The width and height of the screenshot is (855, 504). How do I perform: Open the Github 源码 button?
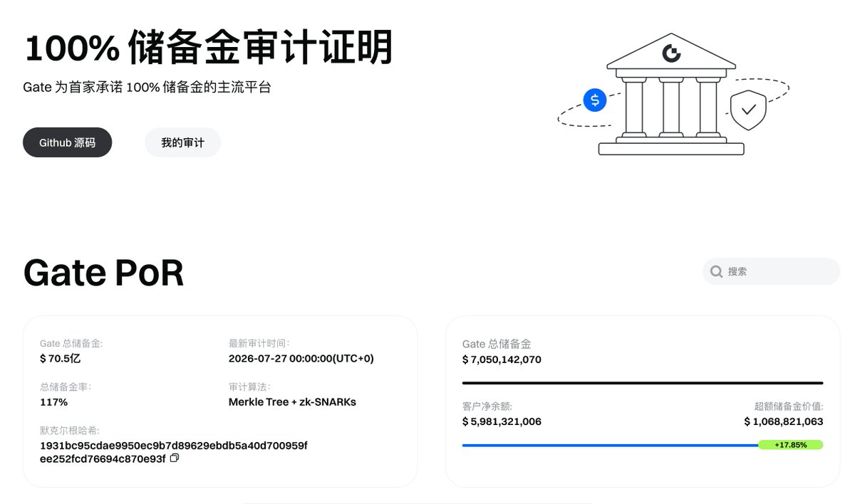tap(67, 142)
